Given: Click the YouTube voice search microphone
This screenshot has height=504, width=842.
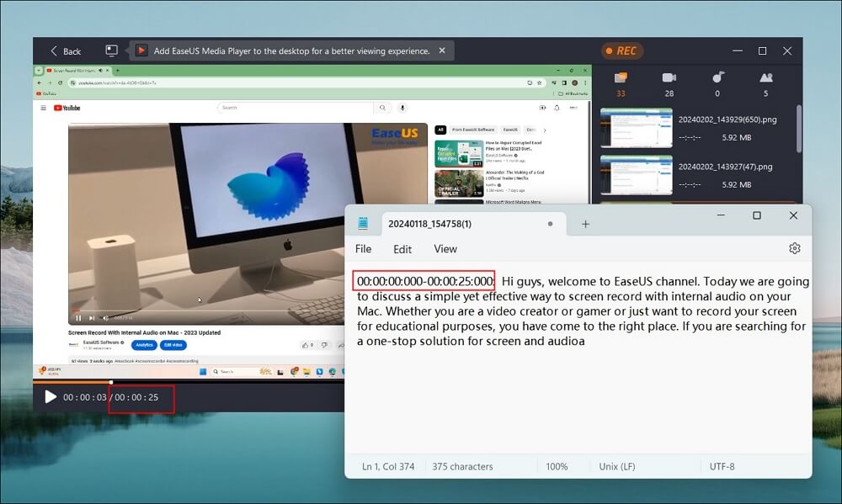Looking at the screenshot, I should (x=402, y=108).
